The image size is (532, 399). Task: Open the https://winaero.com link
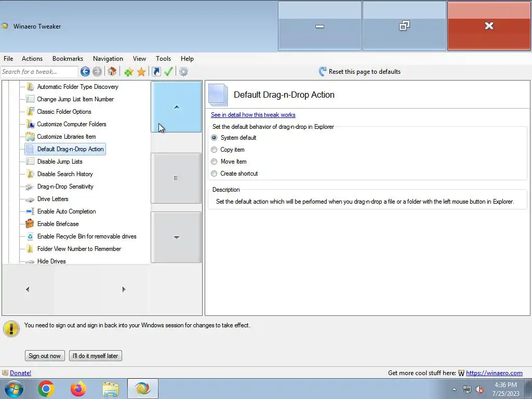(x=494, y=373)
